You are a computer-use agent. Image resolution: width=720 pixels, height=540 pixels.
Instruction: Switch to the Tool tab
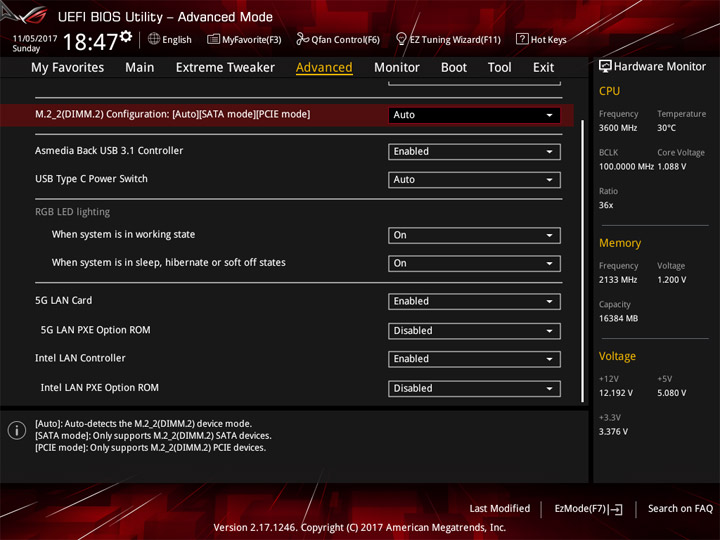500,68
